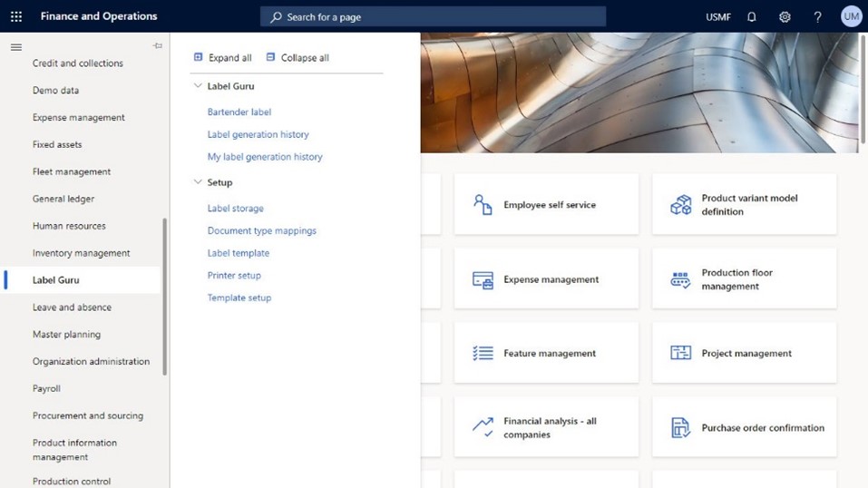
Task: Open the UM user account avatar
Action: pyautogui.click(x=851, y=16)
